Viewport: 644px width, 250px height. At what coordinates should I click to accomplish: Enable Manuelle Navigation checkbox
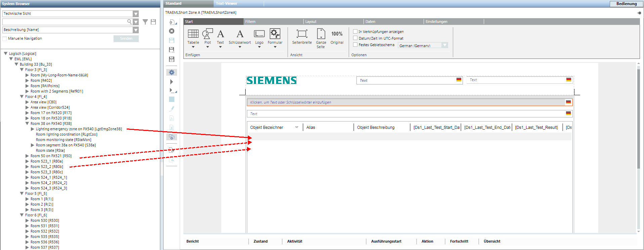[5, 39]
